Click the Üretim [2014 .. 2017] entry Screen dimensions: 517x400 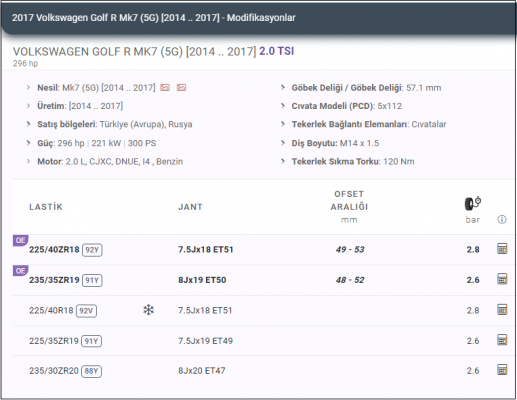[80, 106]
